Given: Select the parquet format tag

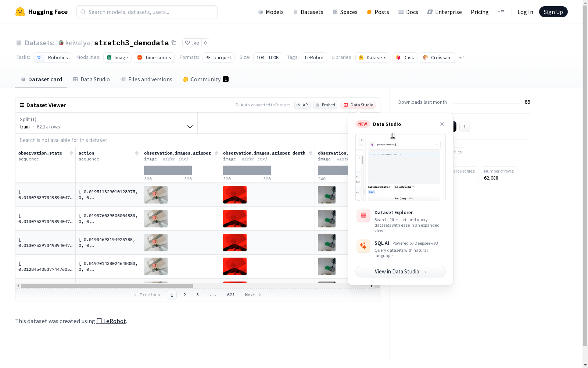Looking at the screenshot, I should pos(218,57).
